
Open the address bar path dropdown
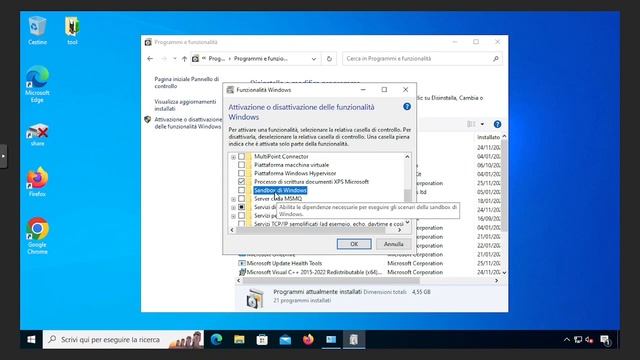click(314, 59)
